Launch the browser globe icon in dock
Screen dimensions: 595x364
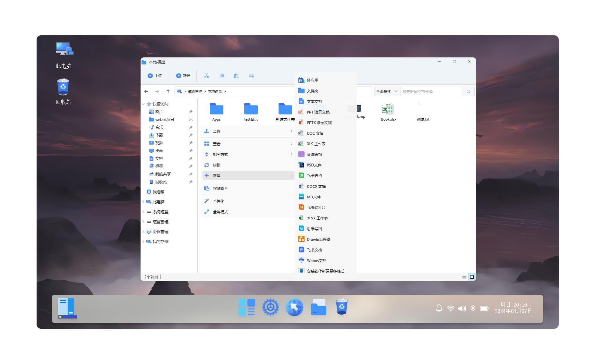pyautogui.click(x=294, y=307)
